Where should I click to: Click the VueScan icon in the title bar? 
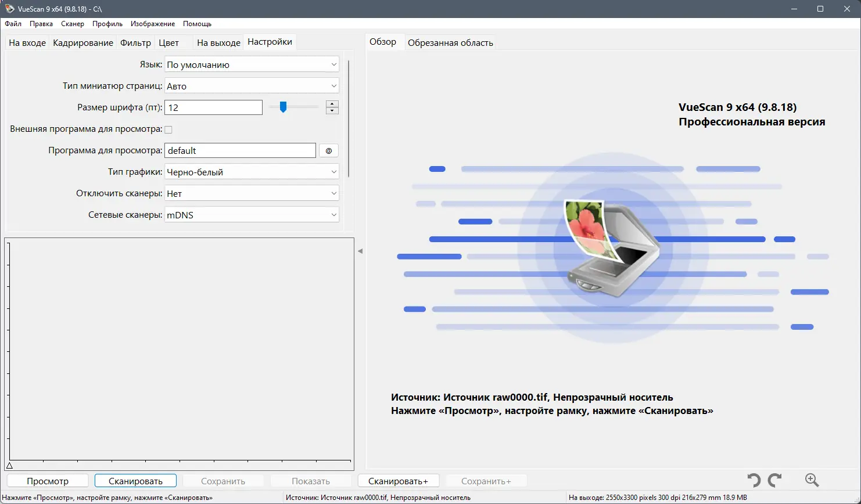coord(8,9)
